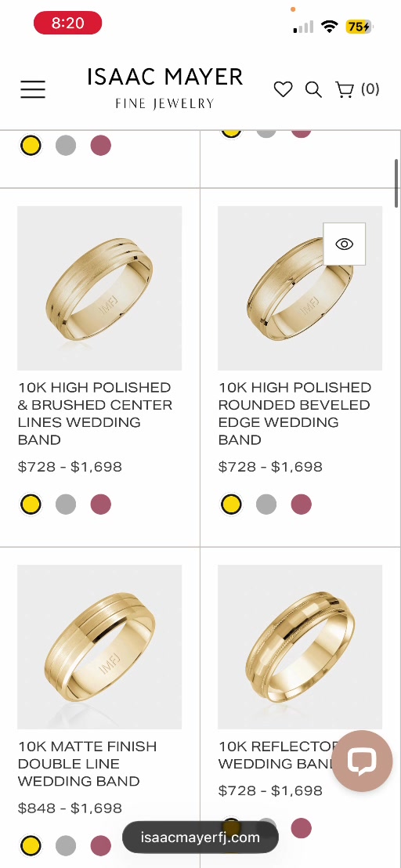The height and width of the screenshot is (868, 401).
Task: View Reflector wedding band ring image
Action: point(300,646)
